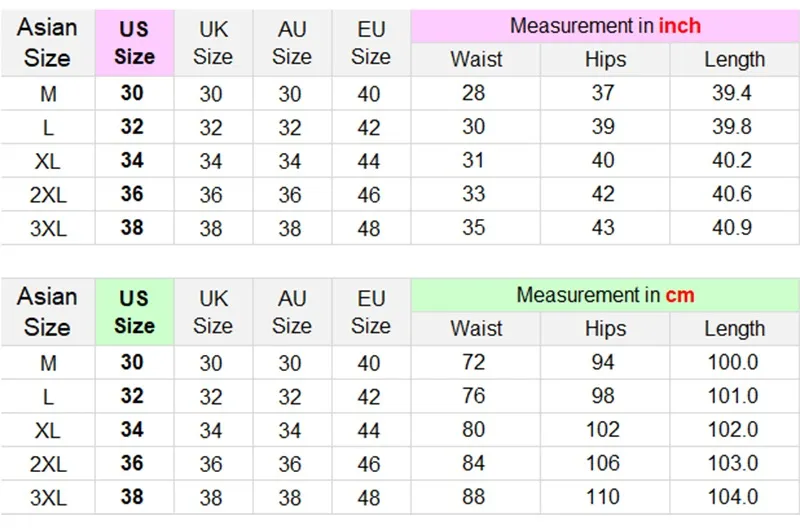Viewport: 800px width, 528px height.
Task: Select the Measurement in inch header
Action: coord(605,26)
